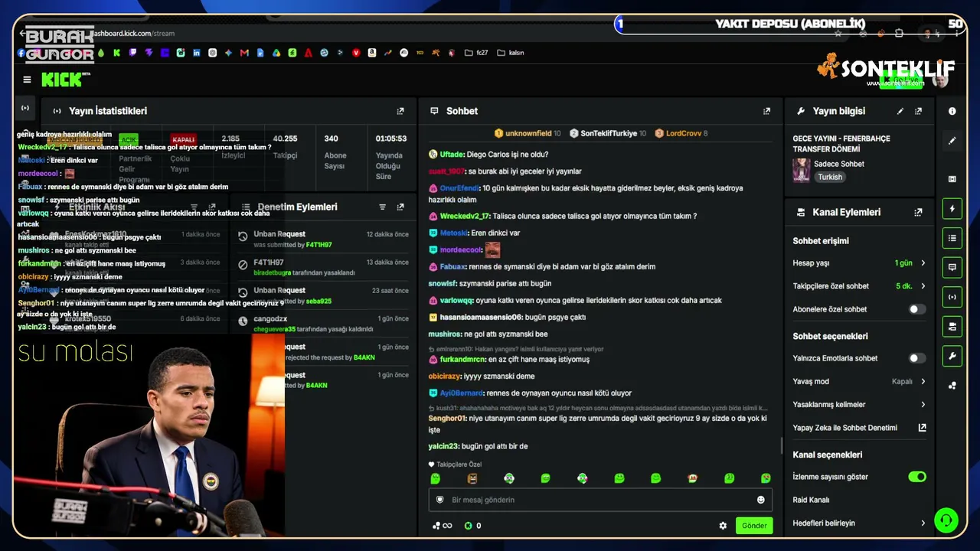The height and width of the screenshot is (551, 980).
Task: Click the Turkish language tag
Action: click(829, 177)
